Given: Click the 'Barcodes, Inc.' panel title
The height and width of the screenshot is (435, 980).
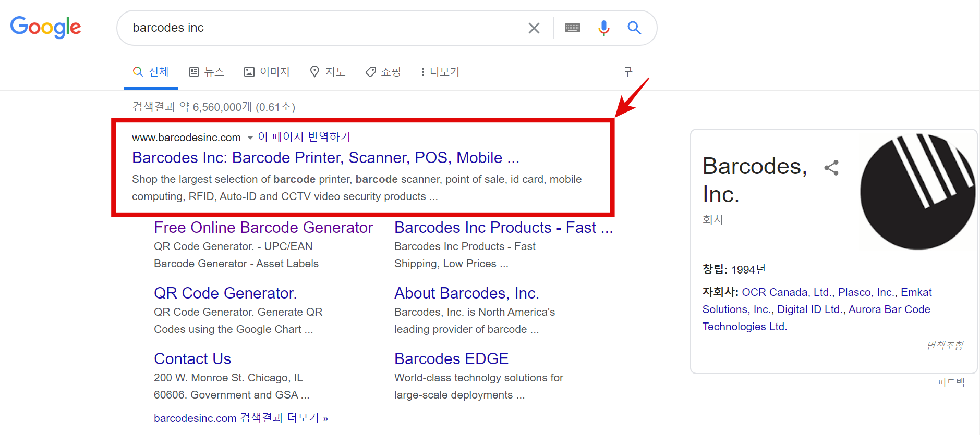Looking at the screenshot, I should (755, 180).
